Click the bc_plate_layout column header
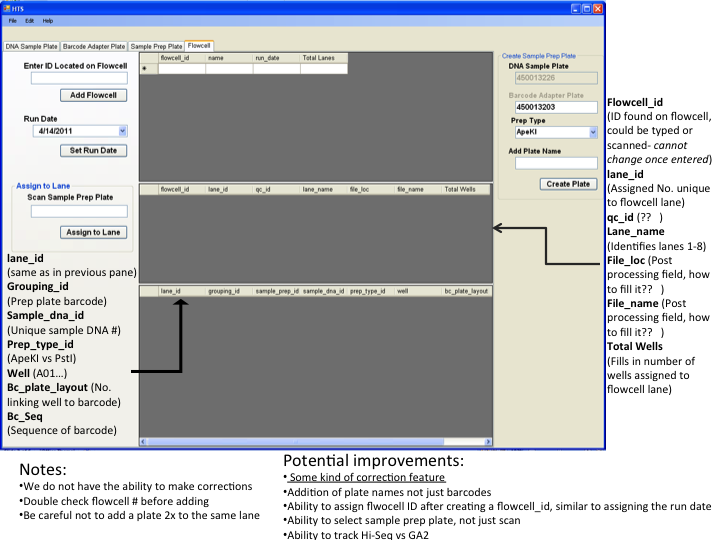720x540 pixels. 467,291
